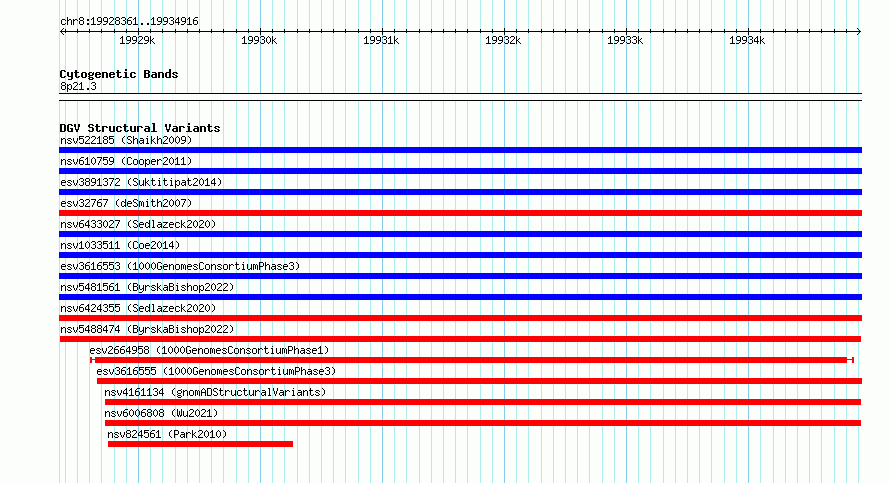The width and height of the screenshot is (890, 483).
Task: Open nsv5481561 (ByrskaBishop2022) variant label
Action: pyautogui.click(x=147, y=287)
